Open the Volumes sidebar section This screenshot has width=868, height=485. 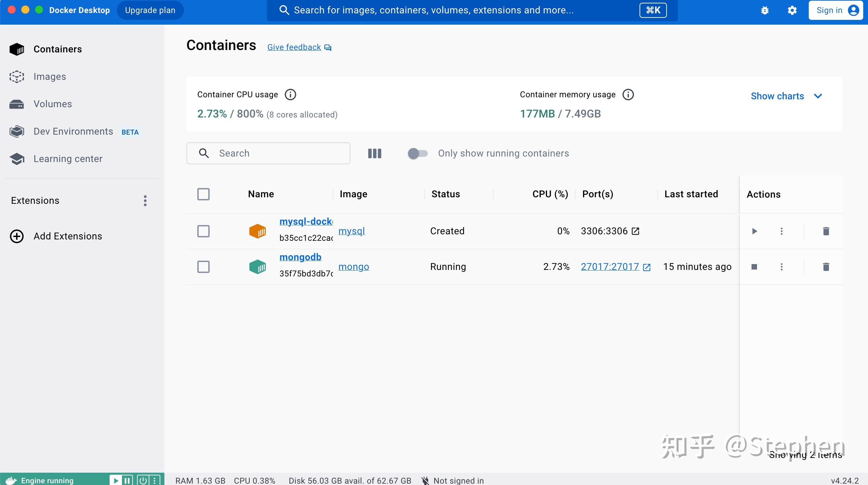[82, 104]
